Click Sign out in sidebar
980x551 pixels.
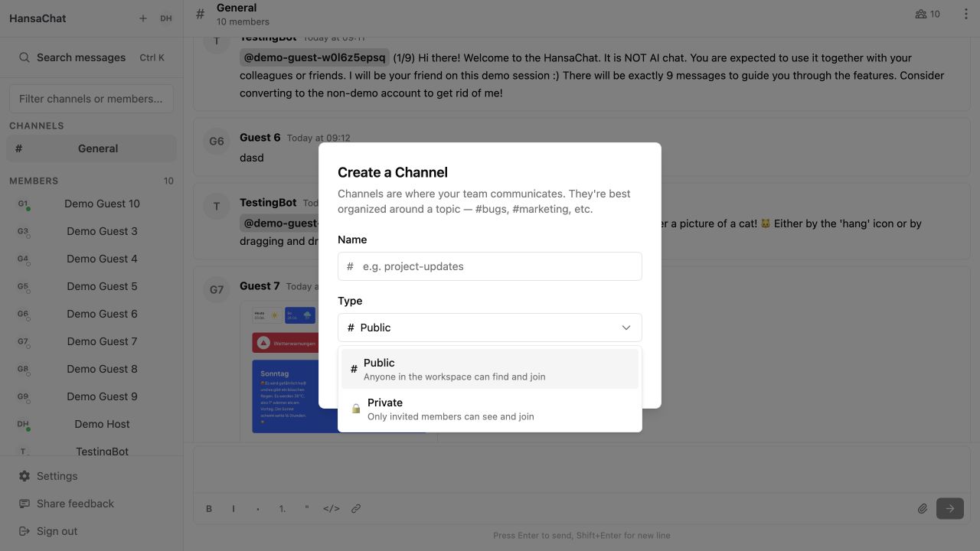point(91,531)
